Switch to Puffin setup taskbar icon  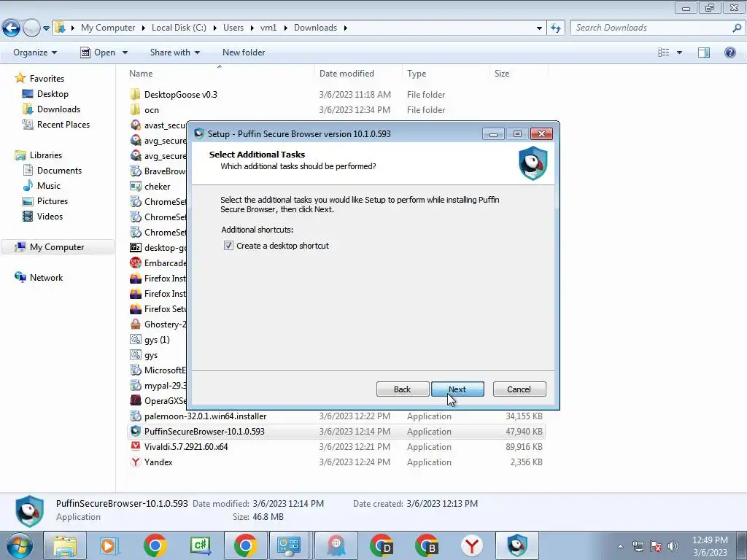517,545
